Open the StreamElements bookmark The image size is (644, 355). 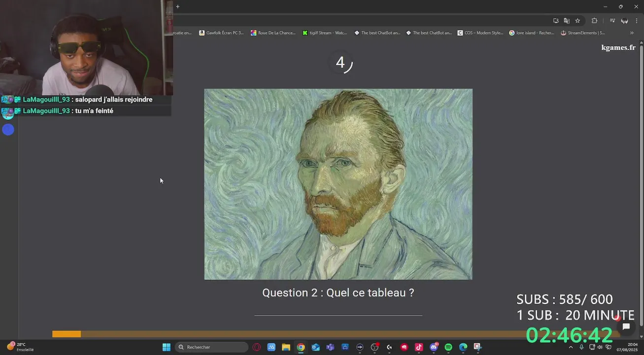click(x=583, y=33)
